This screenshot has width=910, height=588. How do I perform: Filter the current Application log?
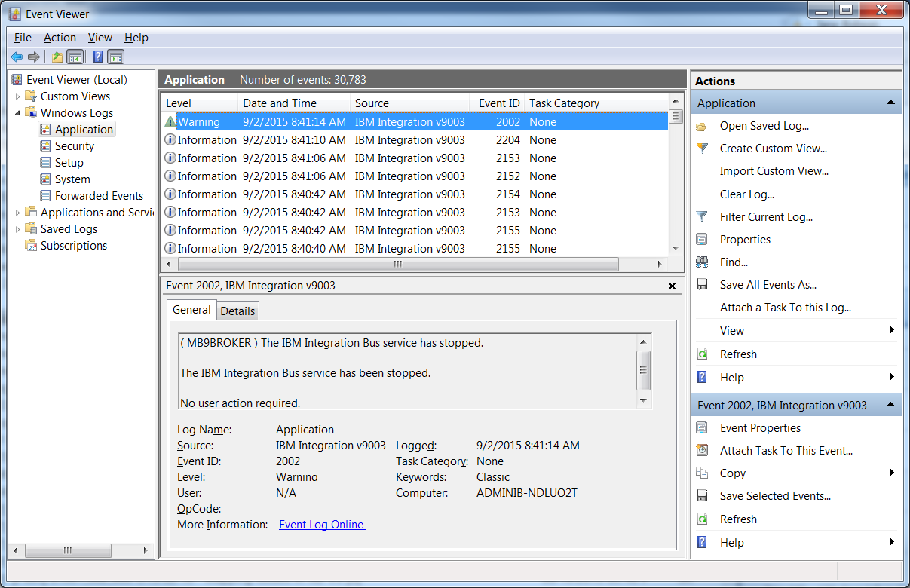tap(768, 216)
